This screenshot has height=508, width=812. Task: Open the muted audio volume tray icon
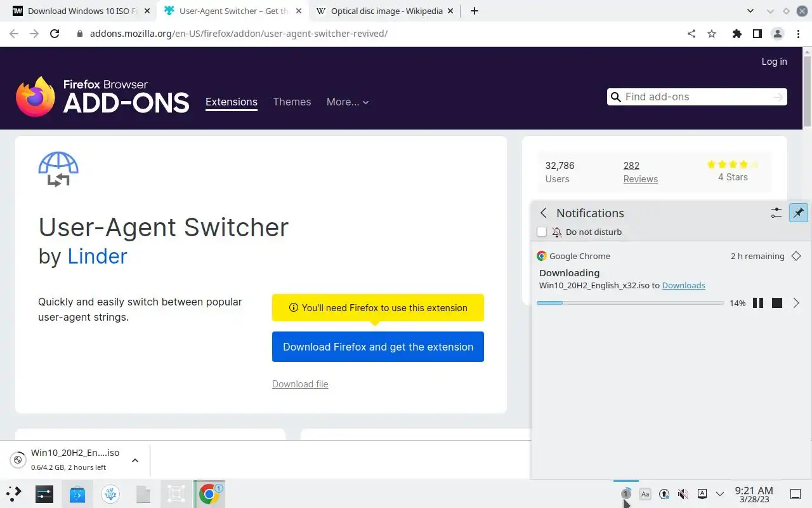(683, 493)
